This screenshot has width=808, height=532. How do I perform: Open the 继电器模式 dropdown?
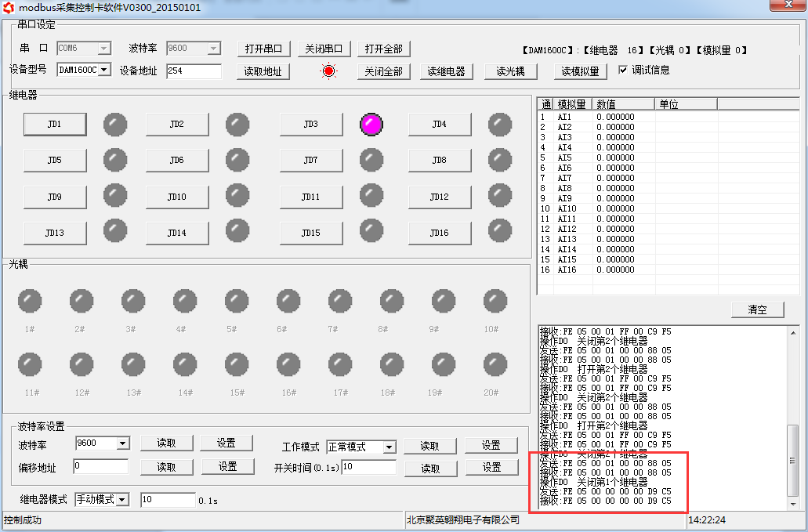click(x=121, y=499)
